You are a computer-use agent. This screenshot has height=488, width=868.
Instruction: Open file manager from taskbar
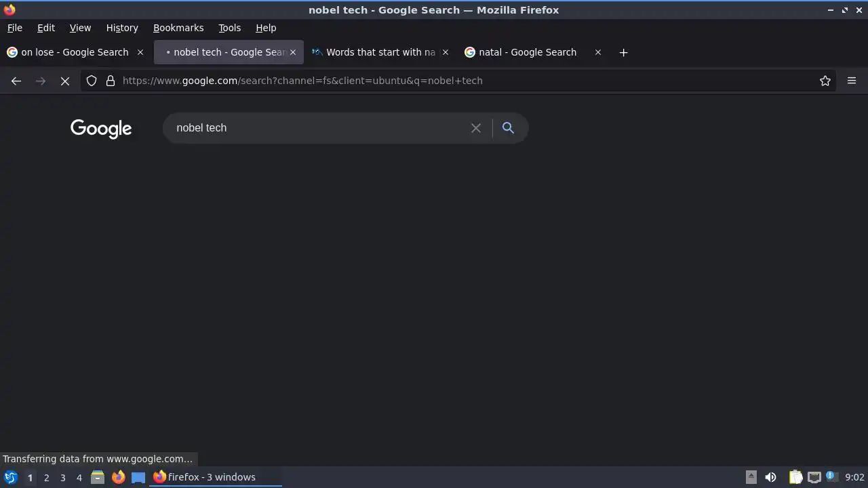98,477
